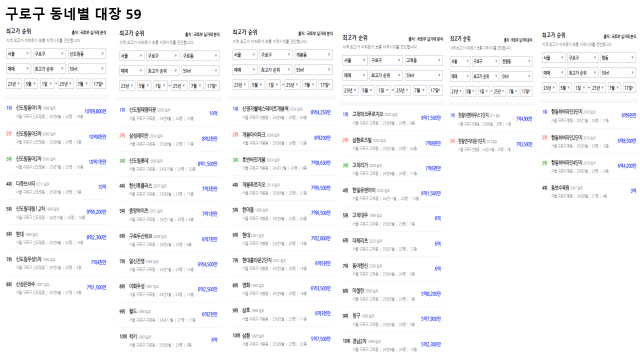
Task: Click the 10억9,800만 price in the 신도림동 panel
Action: [95, 111]
